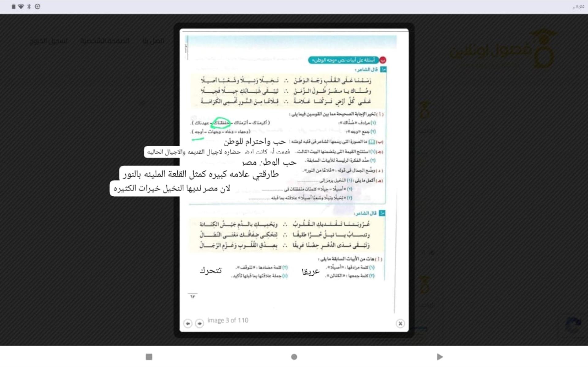This screenshot has width=588, height=368.
Task: Click the answer about 'لاجيال القديمه والاجيال الحاليه'
Action: [x=218, y=152]
